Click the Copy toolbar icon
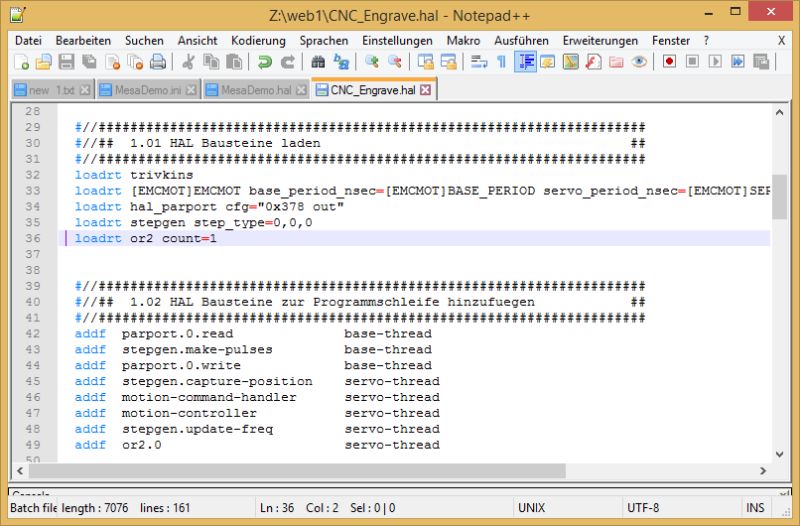 [211, 62]
